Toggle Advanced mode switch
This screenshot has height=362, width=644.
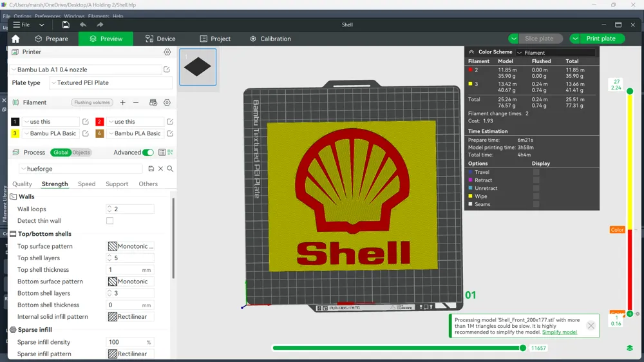[148, 153]
